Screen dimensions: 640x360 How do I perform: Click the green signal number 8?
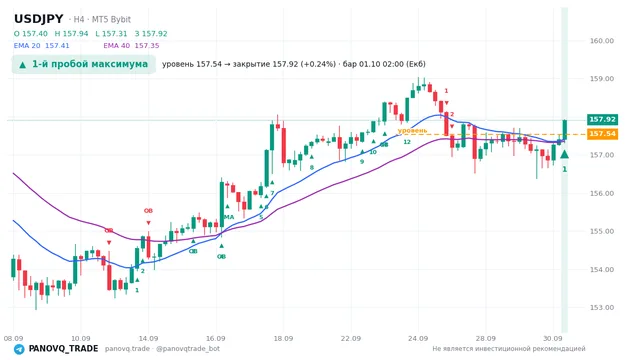(312, 168)
